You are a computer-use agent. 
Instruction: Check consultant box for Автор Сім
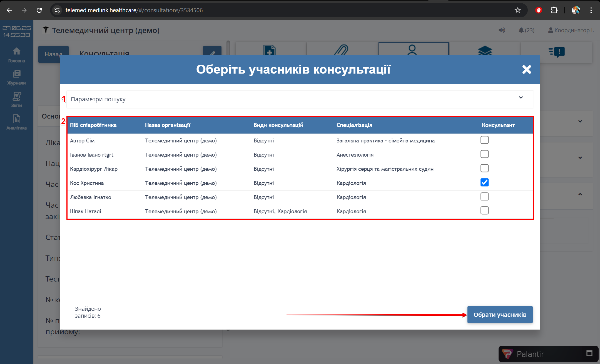tap(484, 140)
